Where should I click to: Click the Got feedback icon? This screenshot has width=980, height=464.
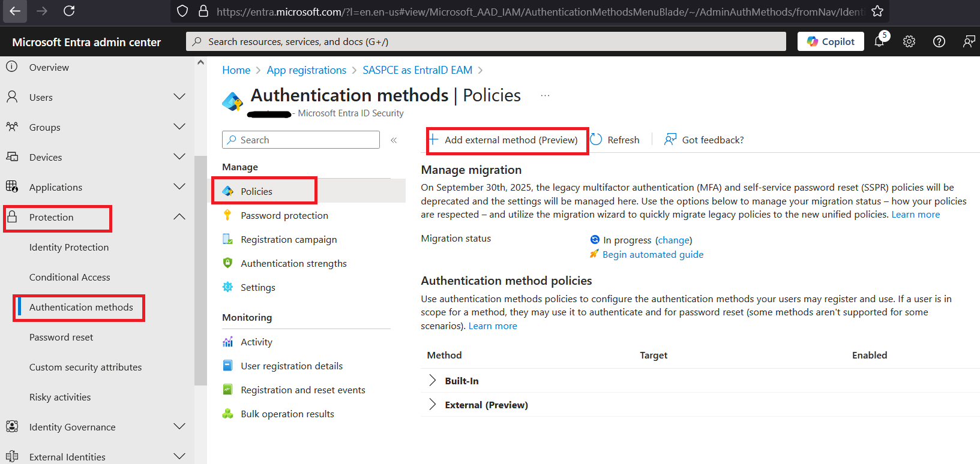pyautogui.click(x=670, y=140)
